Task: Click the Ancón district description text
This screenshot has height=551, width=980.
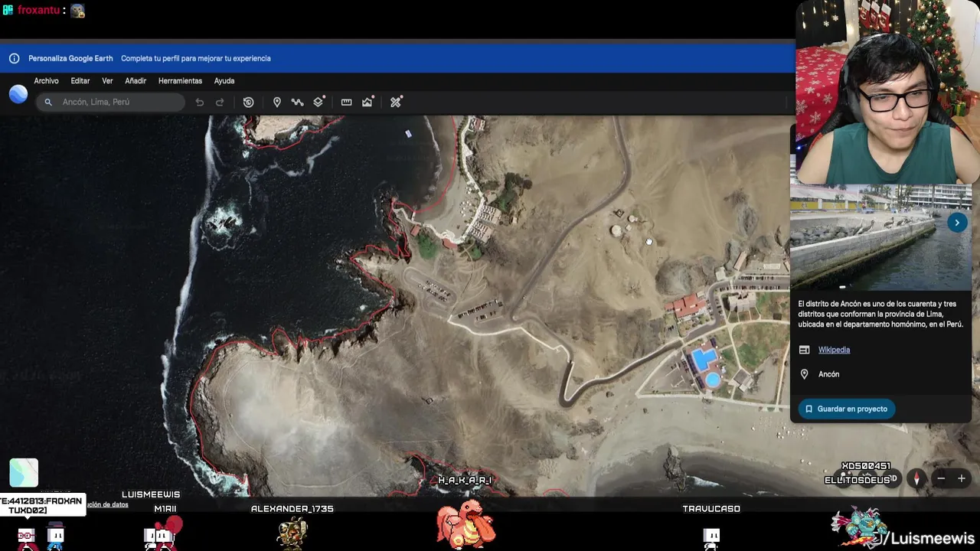Action: click(880, 314)
